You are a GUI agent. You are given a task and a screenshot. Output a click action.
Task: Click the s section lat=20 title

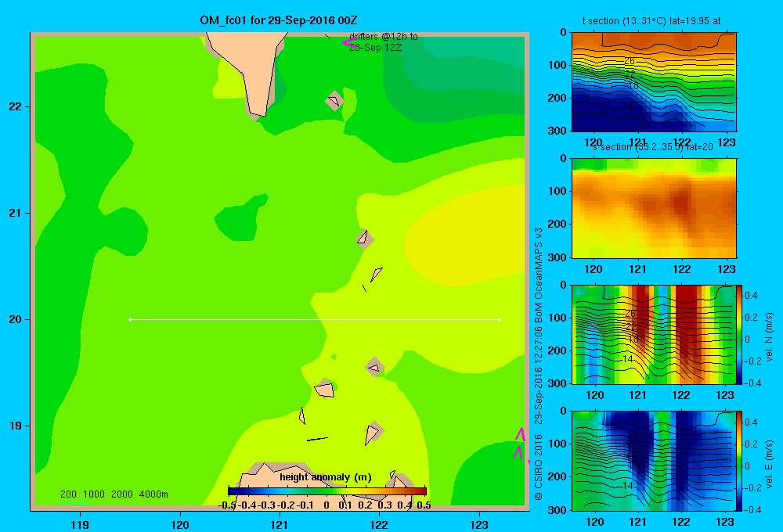tap(652, 147)
